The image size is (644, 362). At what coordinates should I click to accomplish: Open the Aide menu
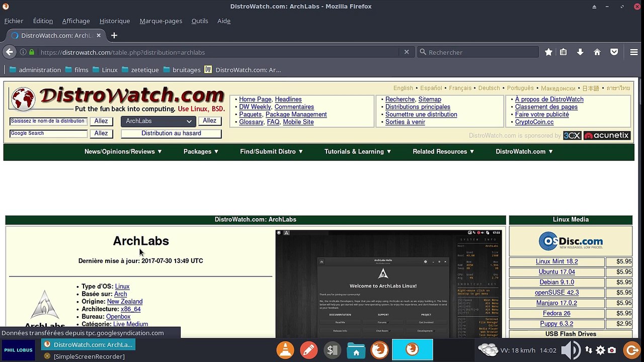coord(224,21)
